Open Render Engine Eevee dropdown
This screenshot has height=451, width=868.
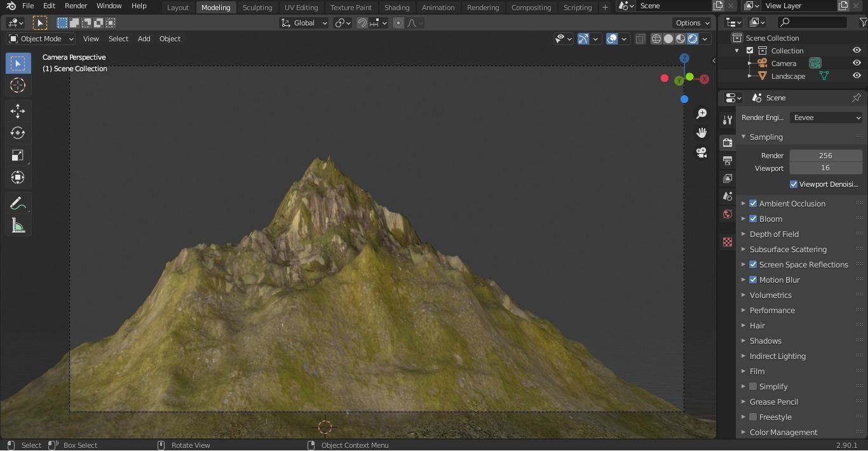click(826, 118)
